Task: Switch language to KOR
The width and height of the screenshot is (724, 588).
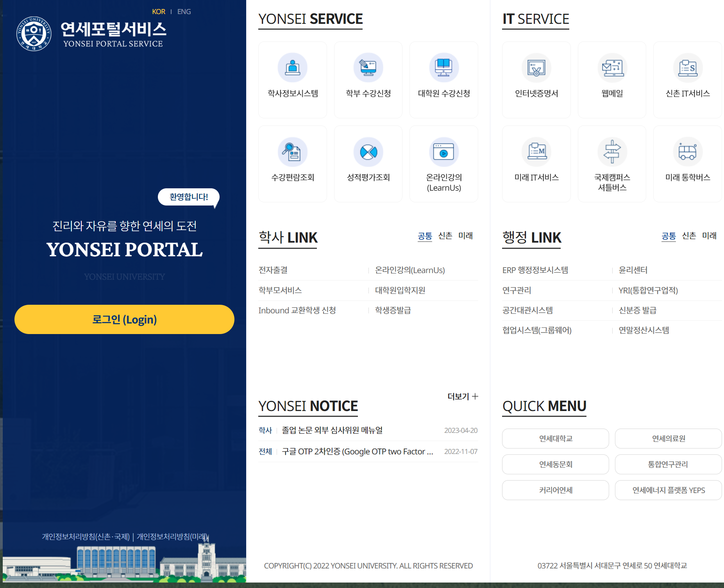Action: click(159, 11)
